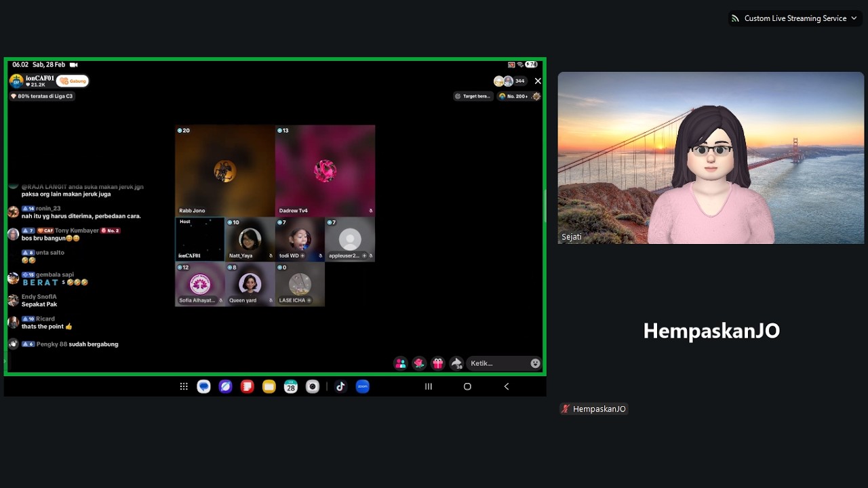
Task: Tap the recent apps navigation button
Action: point(429,386)
